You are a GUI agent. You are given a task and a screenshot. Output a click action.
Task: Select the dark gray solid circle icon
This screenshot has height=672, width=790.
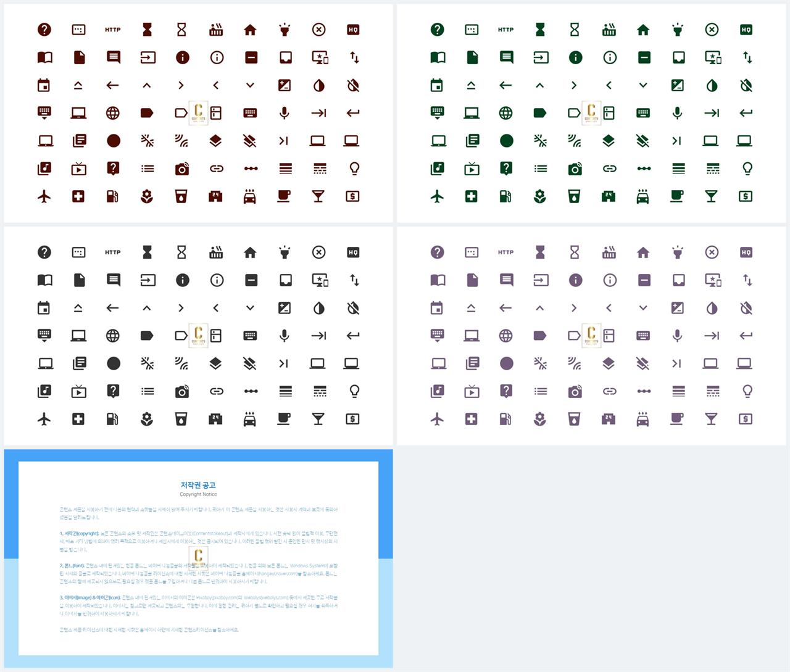(x=113, y=363)
